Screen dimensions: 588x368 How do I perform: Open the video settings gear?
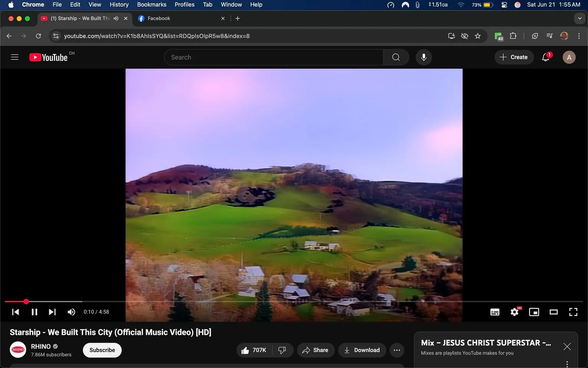(x=514, y=312)
